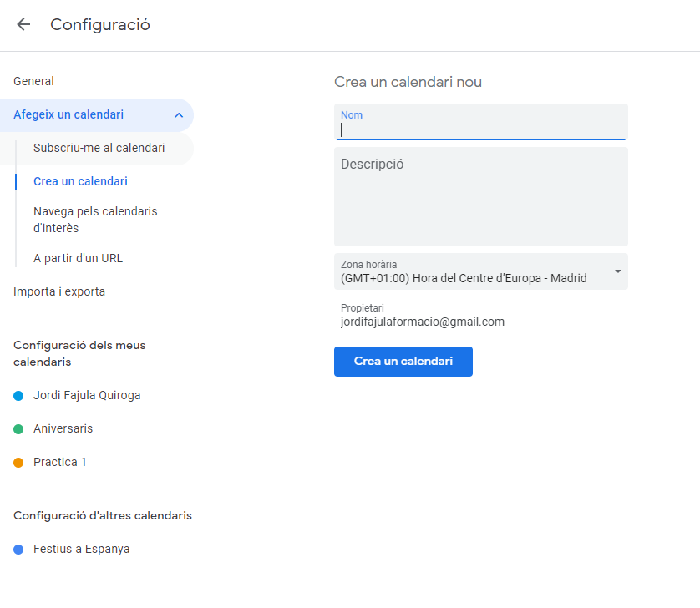
Task: Click inside the Descripció text area
Action: 480,200
